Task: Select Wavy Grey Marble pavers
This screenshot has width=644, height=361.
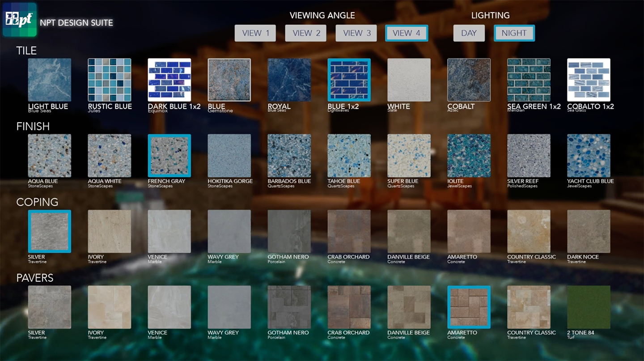Action: click(229, 307)
